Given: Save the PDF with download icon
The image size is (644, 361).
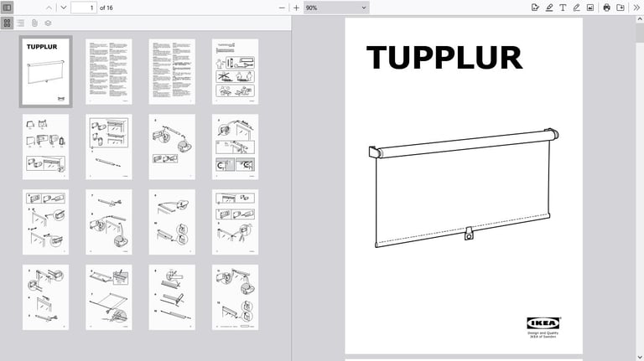Looking at the screenshot, I should click(x=621, y=8).
